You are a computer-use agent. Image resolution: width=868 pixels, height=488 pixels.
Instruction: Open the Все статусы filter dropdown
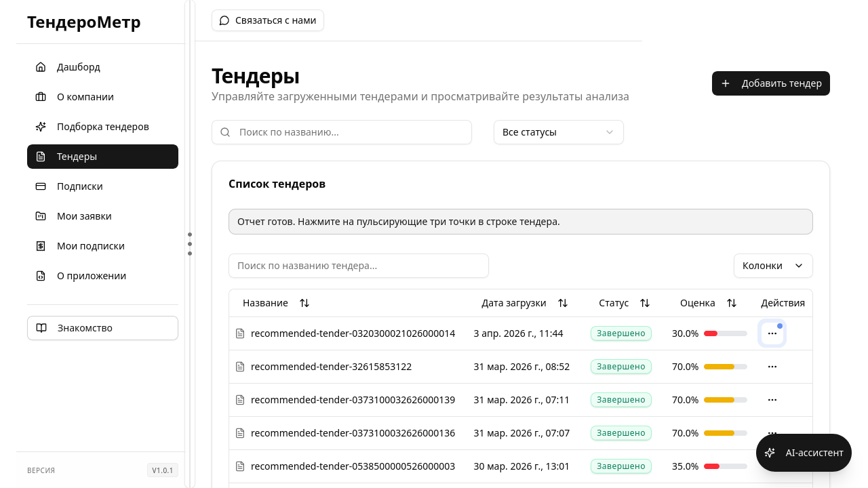(x=559, y=132)
